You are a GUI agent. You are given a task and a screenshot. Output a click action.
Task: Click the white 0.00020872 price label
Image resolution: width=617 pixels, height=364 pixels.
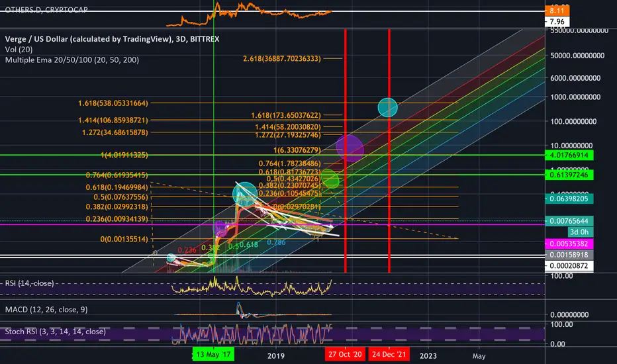click(x=569, y=266)
